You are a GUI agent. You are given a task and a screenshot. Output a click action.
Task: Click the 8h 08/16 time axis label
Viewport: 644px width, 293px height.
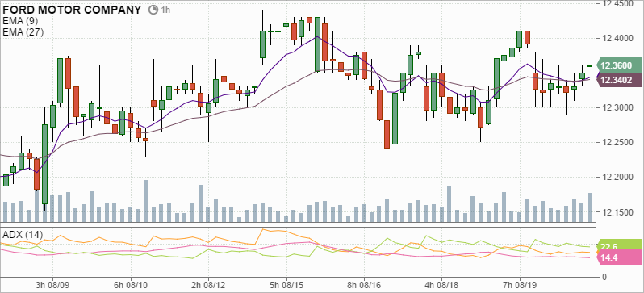tap(364, 284)
